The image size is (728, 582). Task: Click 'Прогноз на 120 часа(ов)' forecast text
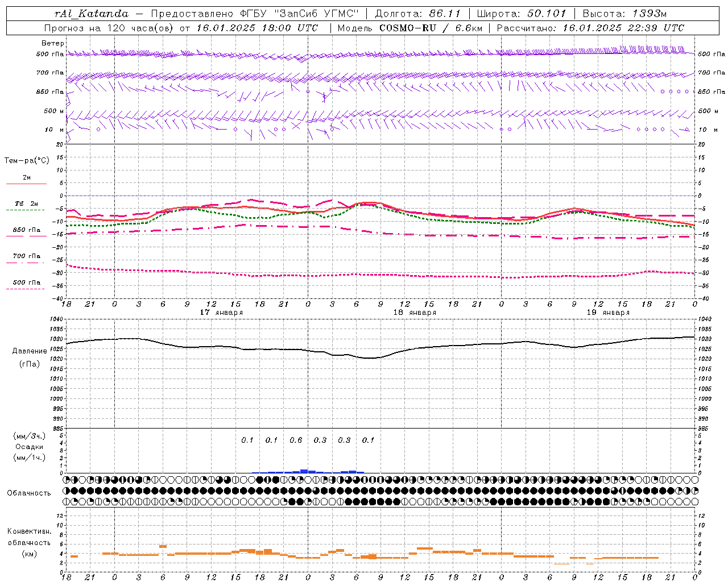(110, 28)
